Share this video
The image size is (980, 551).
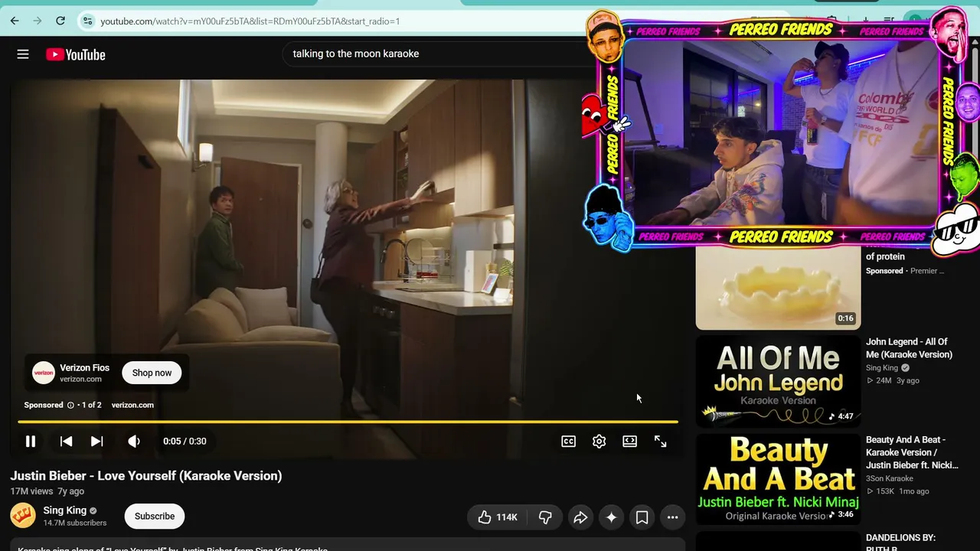[x=580, y=517]
